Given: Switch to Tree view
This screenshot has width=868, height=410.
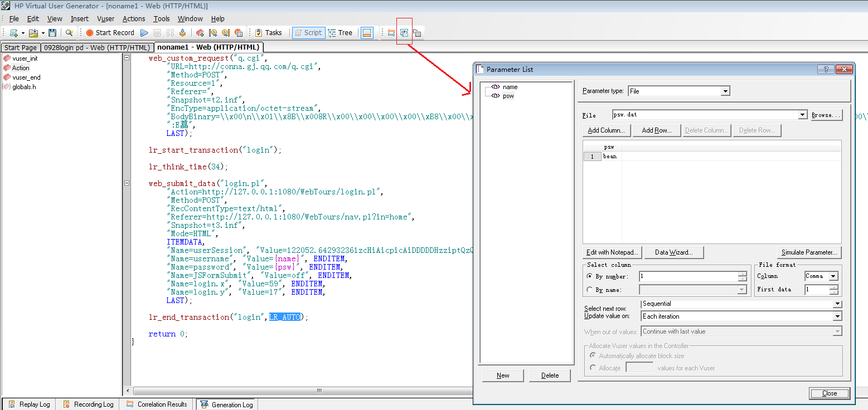Looking at the screenshot, I should 341,33.
